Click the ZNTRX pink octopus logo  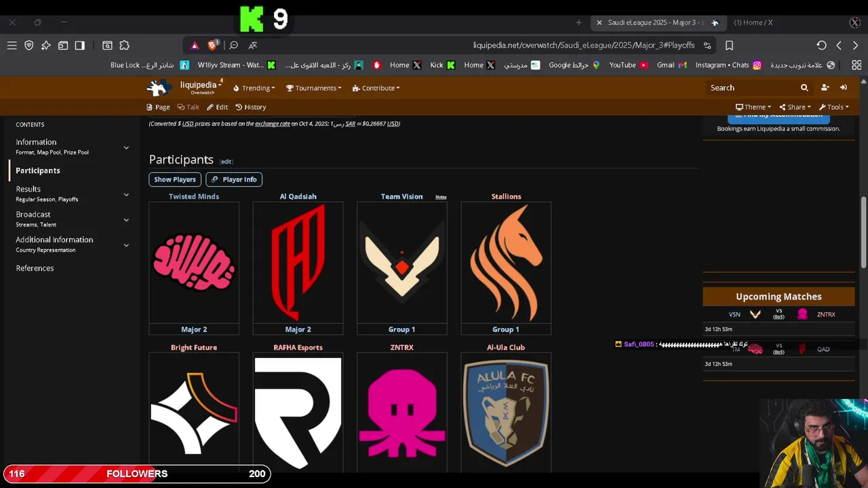[402, 413]
